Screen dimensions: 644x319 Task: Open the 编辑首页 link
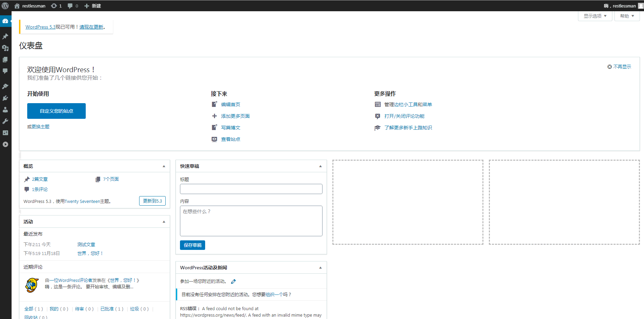231,105
